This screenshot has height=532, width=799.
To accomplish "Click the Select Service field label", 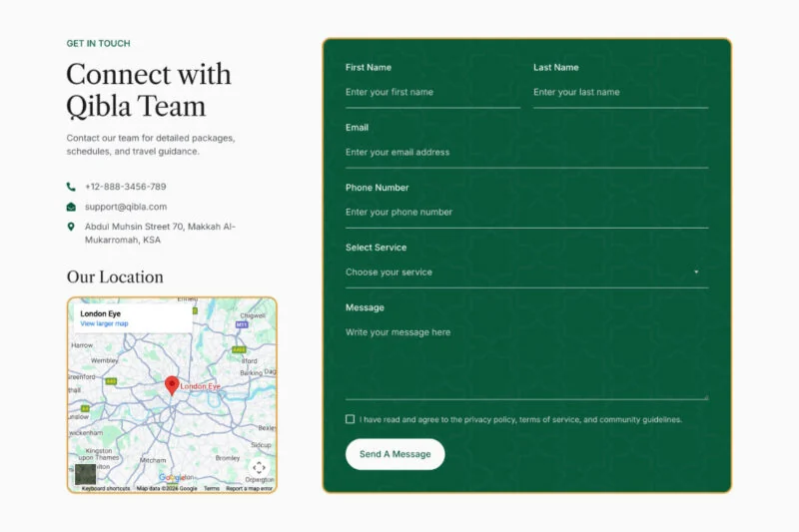I will [x=377, y=248].
